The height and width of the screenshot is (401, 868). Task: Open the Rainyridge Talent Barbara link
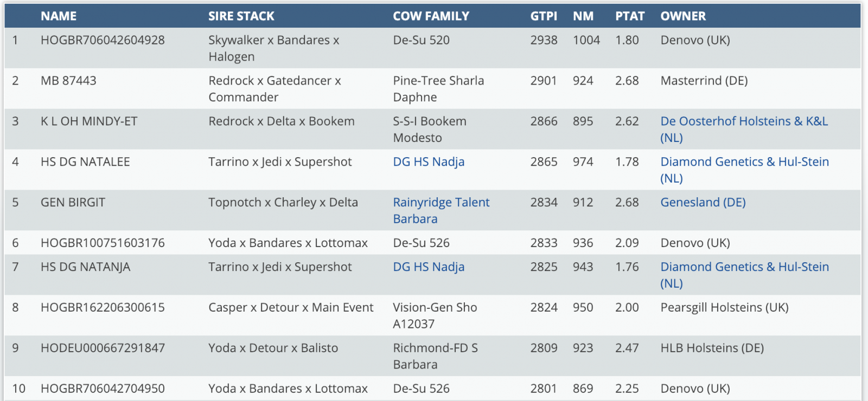coord(441,203)
